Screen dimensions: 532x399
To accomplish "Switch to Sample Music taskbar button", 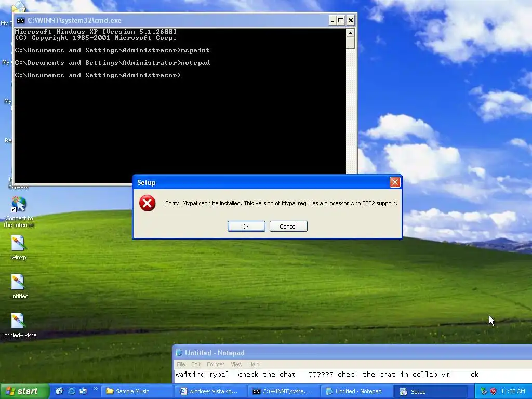I will click(136, 391).
